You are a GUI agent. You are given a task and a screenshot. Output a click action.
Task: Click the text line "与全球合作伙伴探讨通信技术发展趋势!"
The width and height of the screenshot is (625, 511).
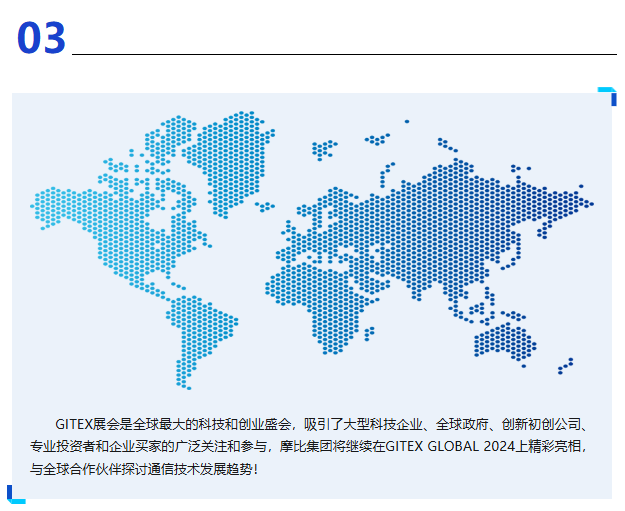click(144, 469)
